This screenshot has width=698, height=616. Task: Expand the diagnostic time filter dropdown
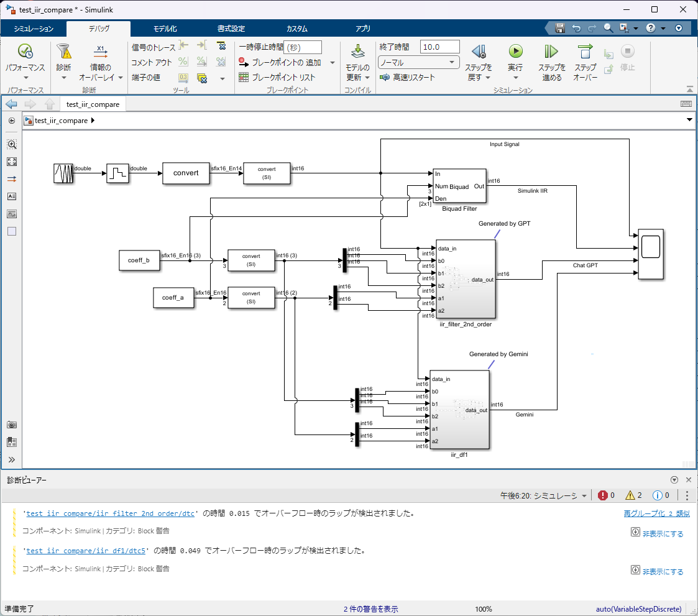(x=584, y=496)
